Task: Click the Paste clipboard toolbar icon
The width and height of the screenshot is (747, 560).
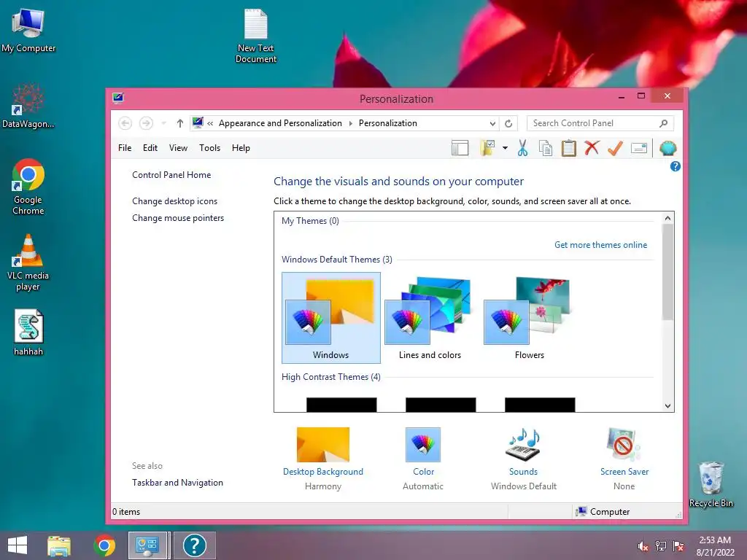Action: 568,148
